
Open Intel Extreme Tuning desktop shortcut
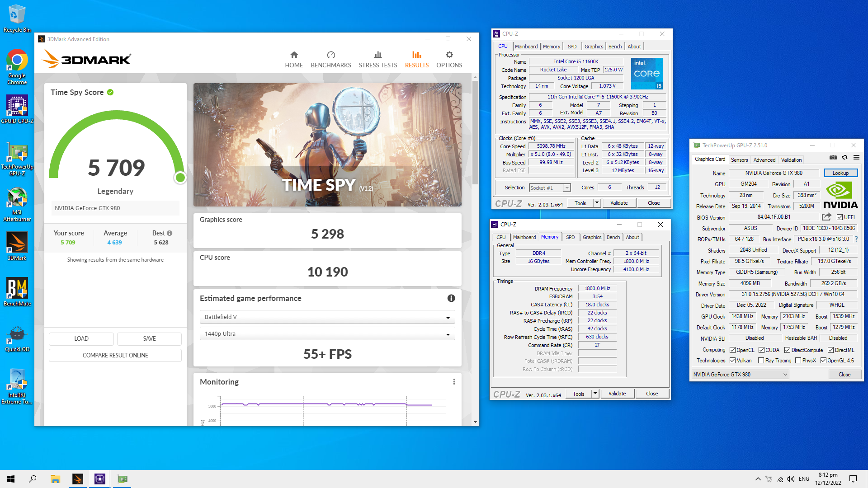click(x=17, y=386)
